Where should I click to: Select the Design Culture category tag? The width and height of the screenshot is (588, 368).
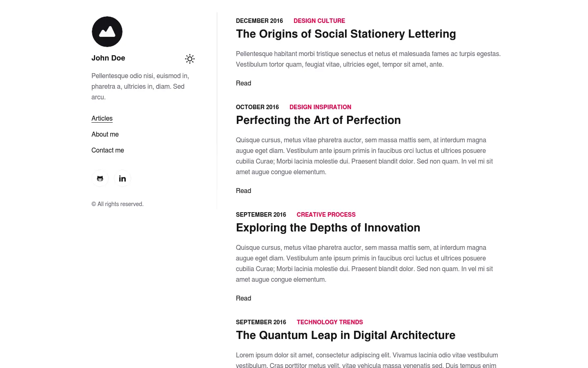click(319, 21)
